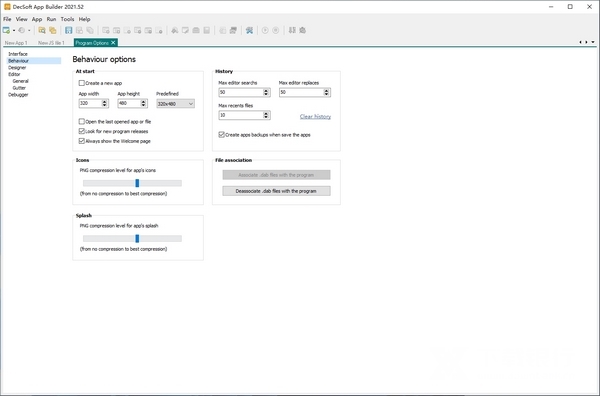Click the open folder with magnifier icon

42,30
